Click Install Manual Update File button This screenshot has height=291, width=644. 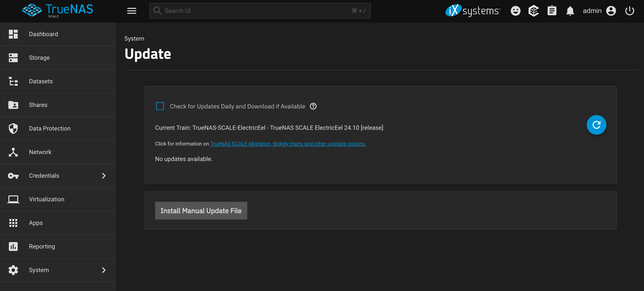coord(201,210)
